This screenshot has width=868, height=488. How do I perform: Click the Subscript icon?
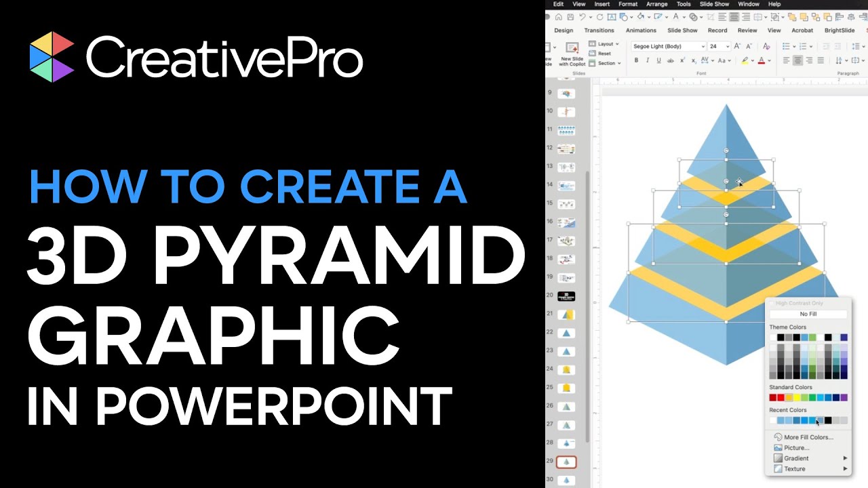694,60
